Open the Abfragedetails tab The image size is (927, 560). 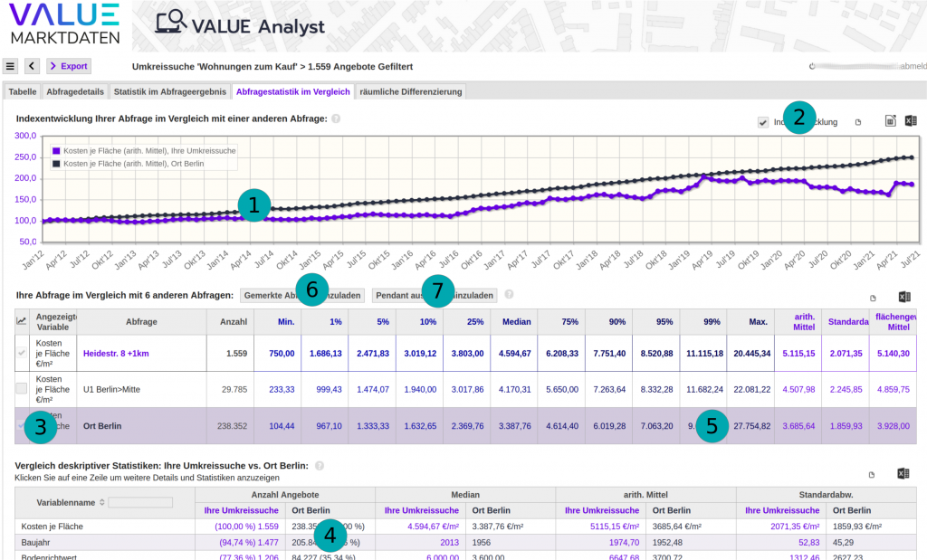[75, 91]
